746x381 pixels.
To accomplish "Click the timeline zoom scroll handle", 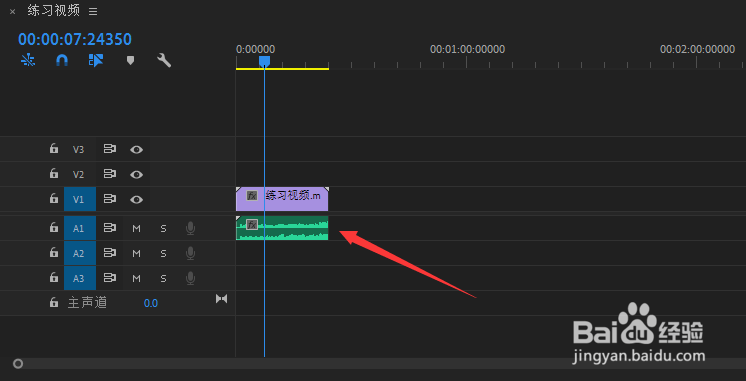I will 18,364.
